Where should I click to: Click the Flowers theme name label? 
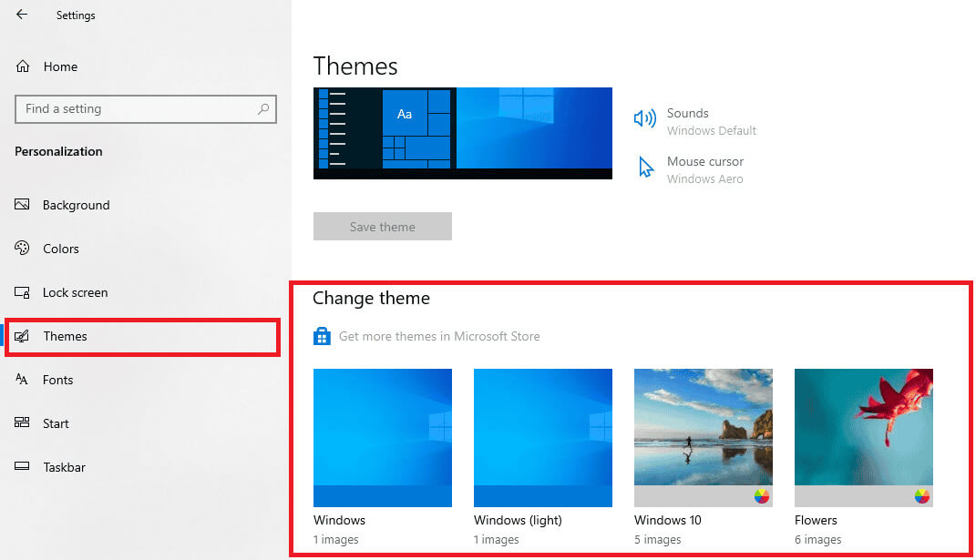tap(816, 520)
